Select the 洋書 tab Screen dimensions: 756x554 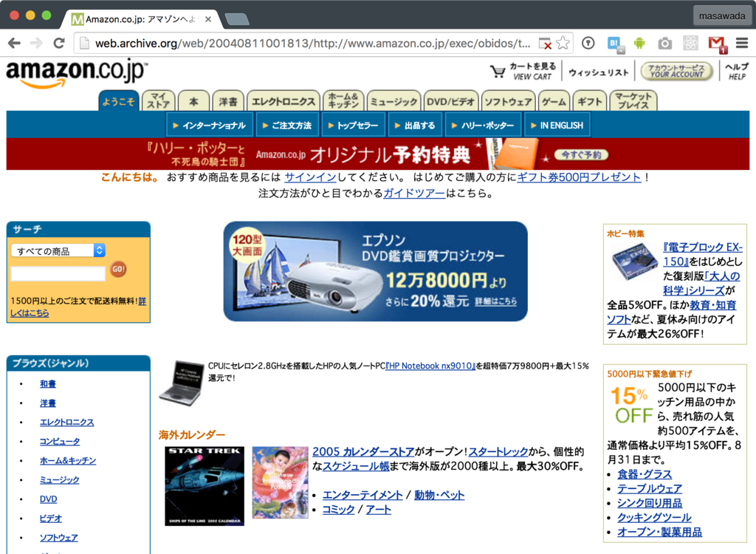(228, 101)
